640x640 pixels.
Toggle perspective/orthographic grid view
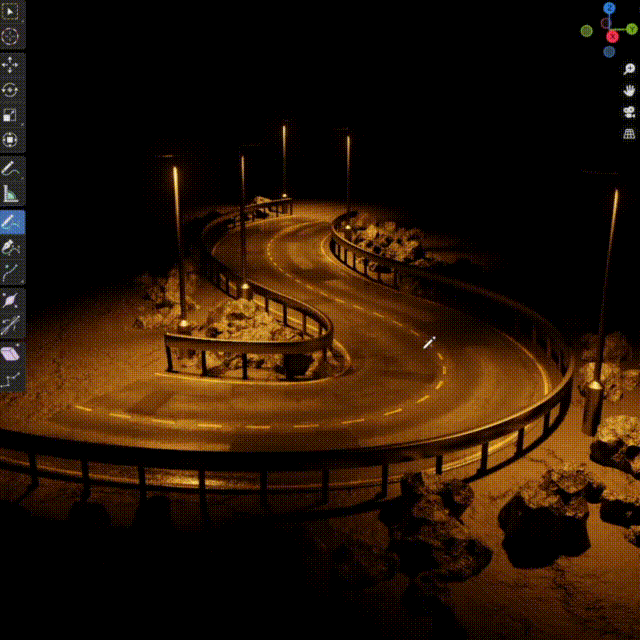click(629, 134)
